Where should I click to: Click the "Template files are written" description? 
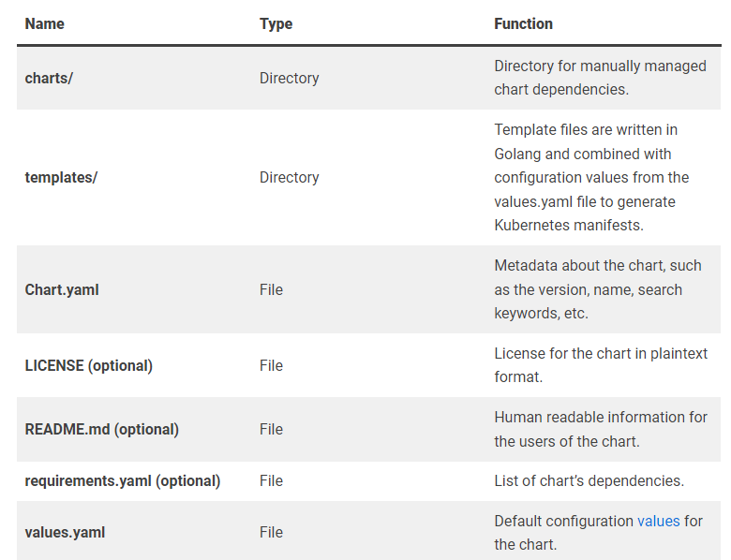(586, 129)
